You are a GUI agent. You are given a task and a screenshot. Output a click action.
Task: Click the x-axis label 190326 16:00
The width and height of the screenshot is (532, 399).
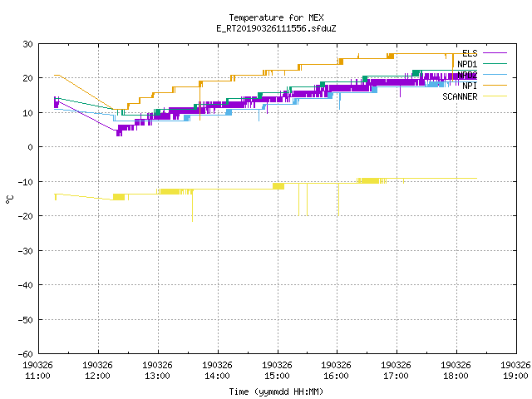[337, 371]
